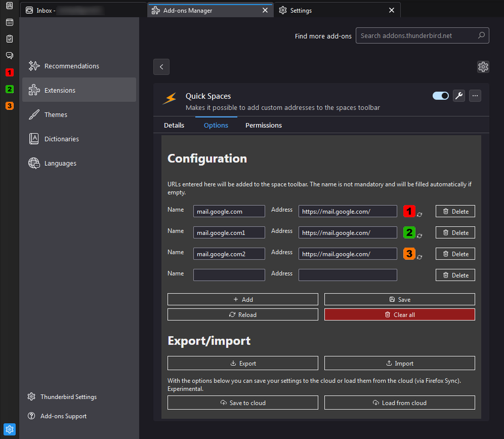Open Calendar space icon
This screenshot has height=439, width=504.
[x=9, y=22]
